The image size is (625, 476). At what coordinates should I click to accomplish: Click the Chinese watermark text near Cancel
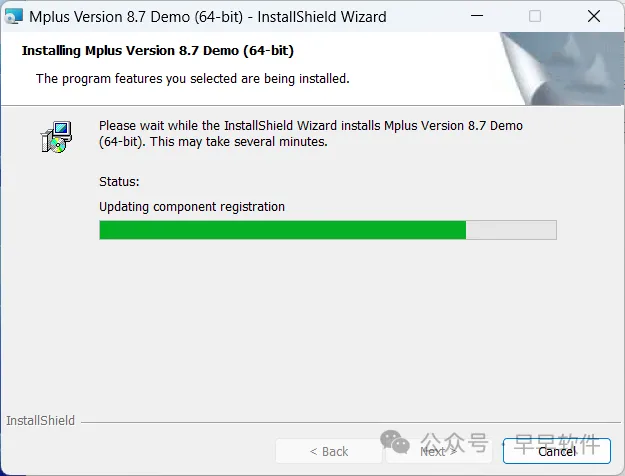(x=510, y=443)
